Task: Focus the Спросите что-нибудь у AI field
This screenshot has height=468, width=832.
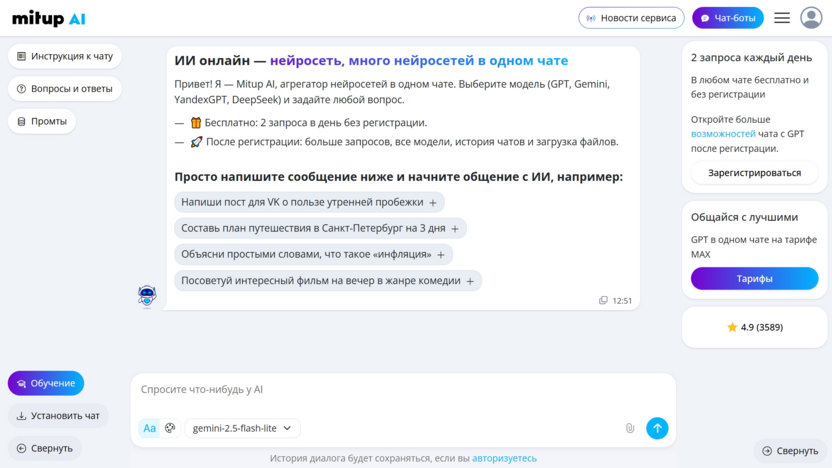Action: 403,389
